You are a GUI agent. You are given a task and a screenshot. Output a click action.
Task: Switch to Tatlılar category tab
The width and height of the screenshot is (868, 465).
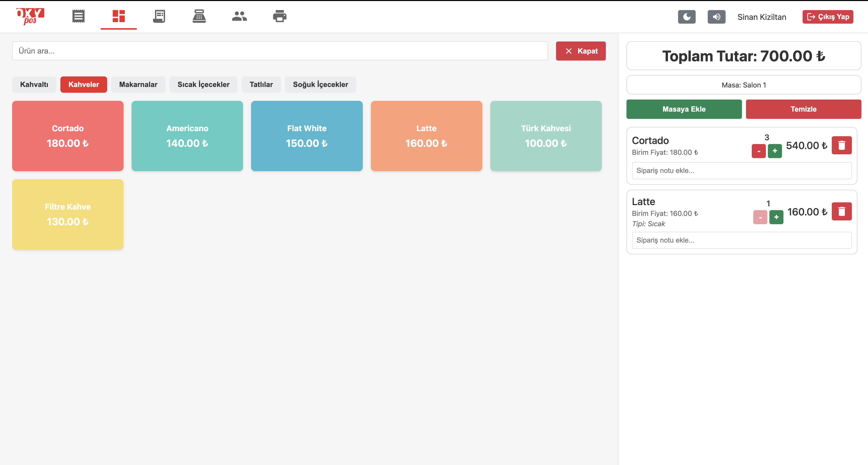[261, 84]
